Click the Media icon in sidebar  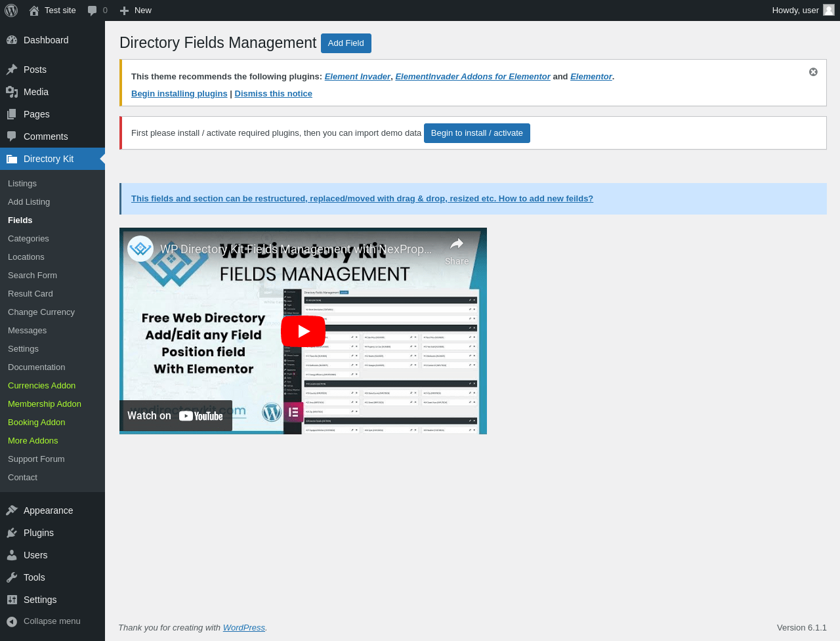point(12,92)
